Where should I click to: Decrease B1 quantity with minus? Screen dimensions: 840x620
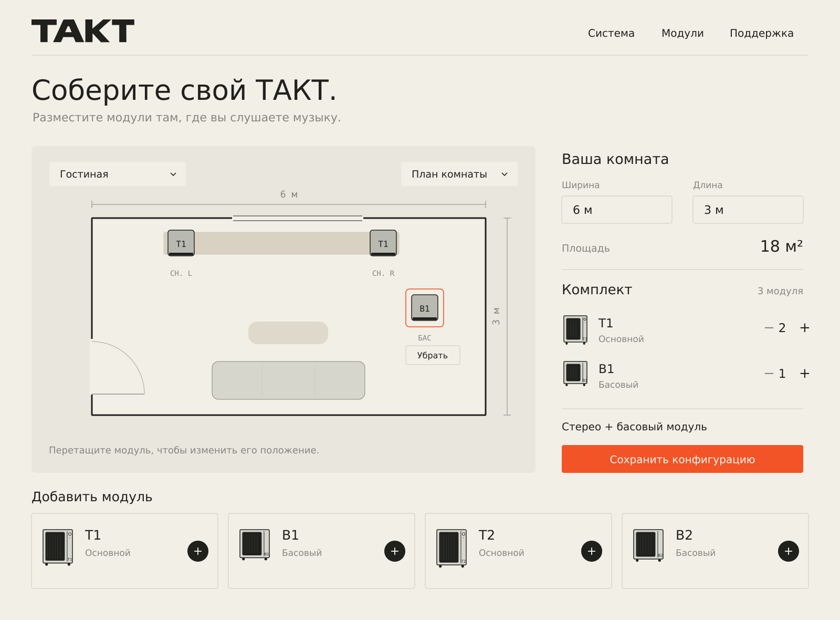coord(769,374)
